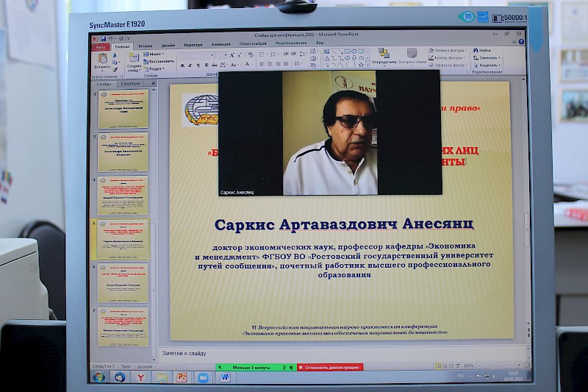The height and width of the screenshot is (392, 588).
Task: Select slide 3 thumbnail in slides panel
Action: pos(123,195)
